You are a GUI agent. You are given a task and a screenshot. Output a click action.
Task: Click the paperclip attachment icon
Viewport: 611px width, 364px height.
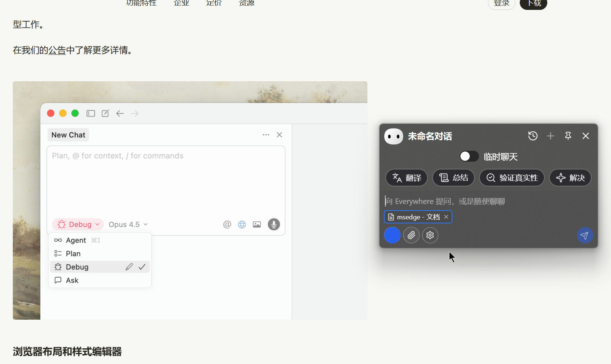411,235
